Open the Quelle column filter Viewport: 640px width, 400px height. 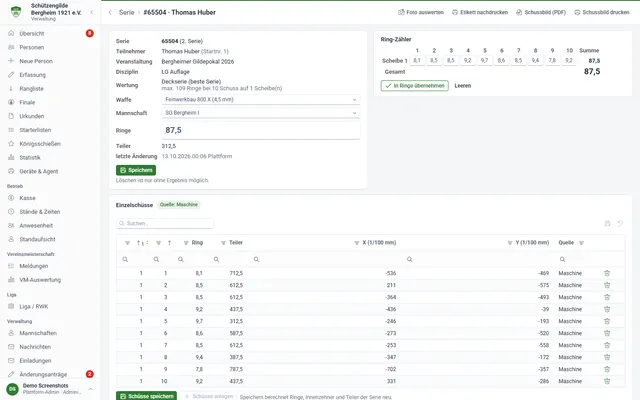(581, 243)
